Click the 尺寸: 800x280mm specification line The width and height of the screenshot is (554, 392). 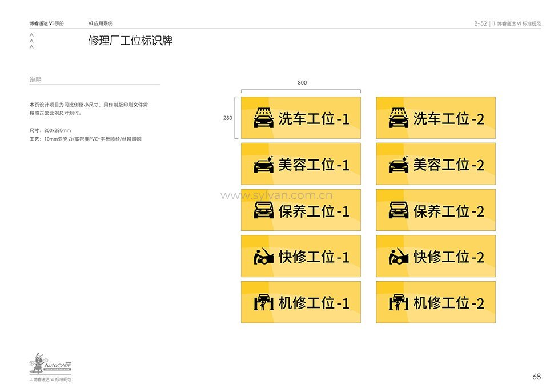click(x=50, y=130)
